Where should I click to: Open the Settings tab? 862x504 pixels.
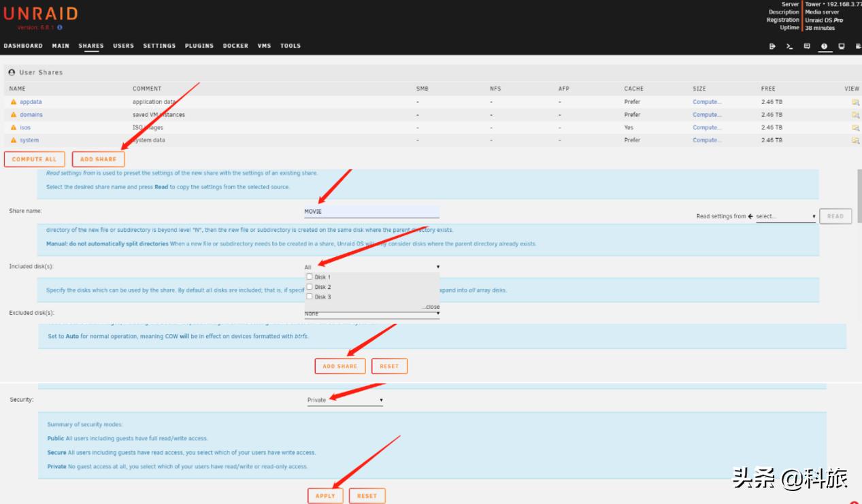159,46
